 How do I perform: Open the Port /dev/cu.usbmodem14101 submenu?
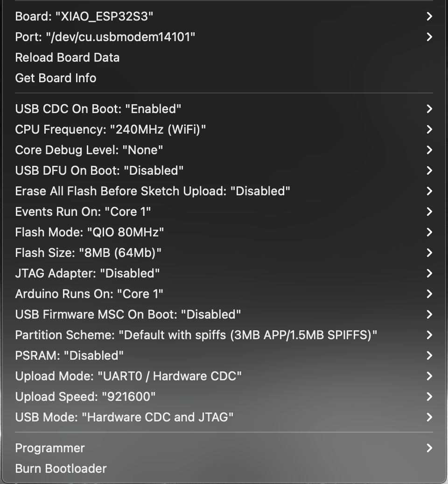224,37
